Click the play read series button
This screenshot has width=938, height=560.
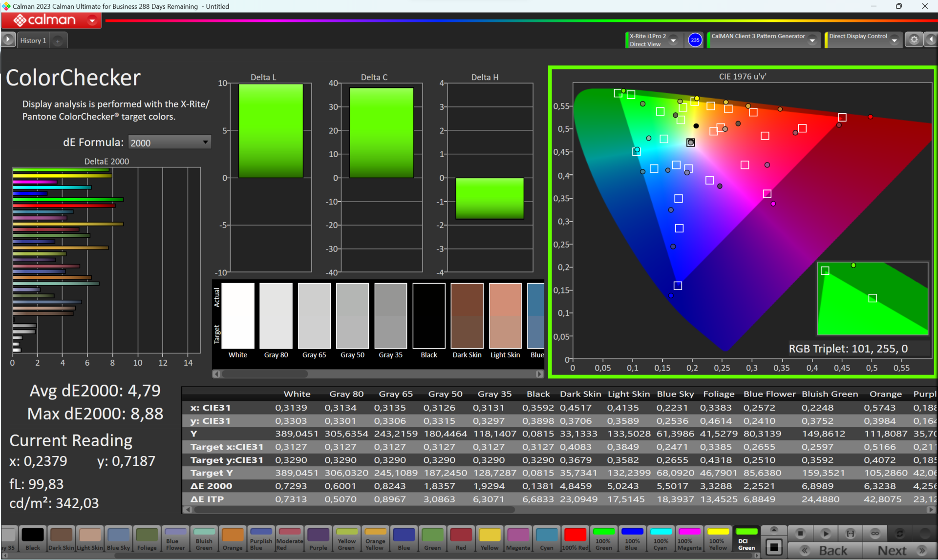pos(826,533)
